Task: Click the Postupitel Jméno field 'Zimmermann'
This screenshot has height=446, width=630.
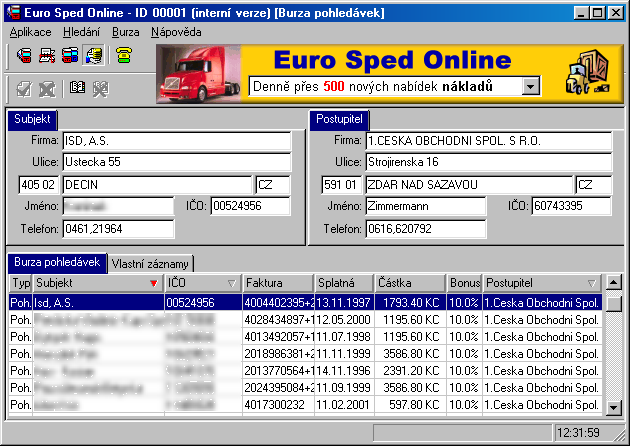Action: tap(425, 206)
